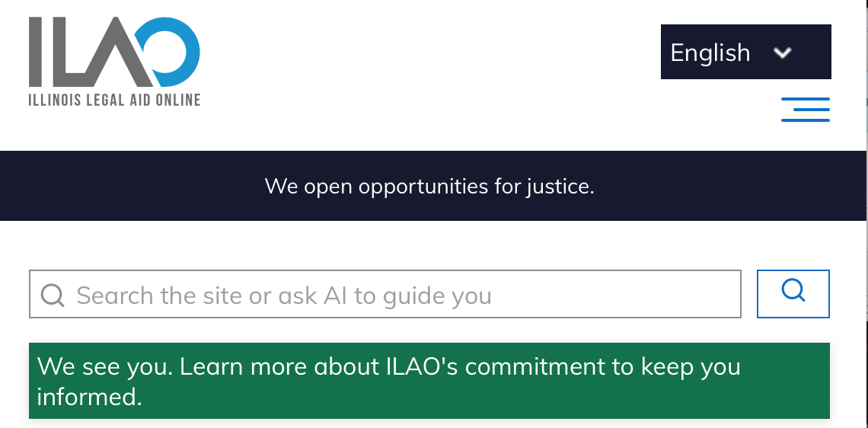Toggle the three-line main menu open
This screenshot has height=428, width=868.
(x=806, y=109)
